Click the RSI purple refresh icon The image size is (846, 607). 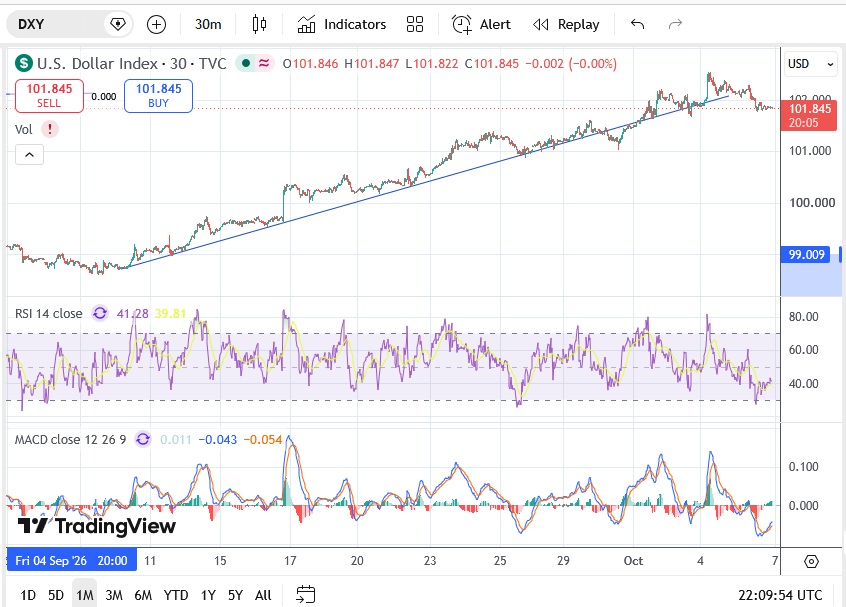100,313
